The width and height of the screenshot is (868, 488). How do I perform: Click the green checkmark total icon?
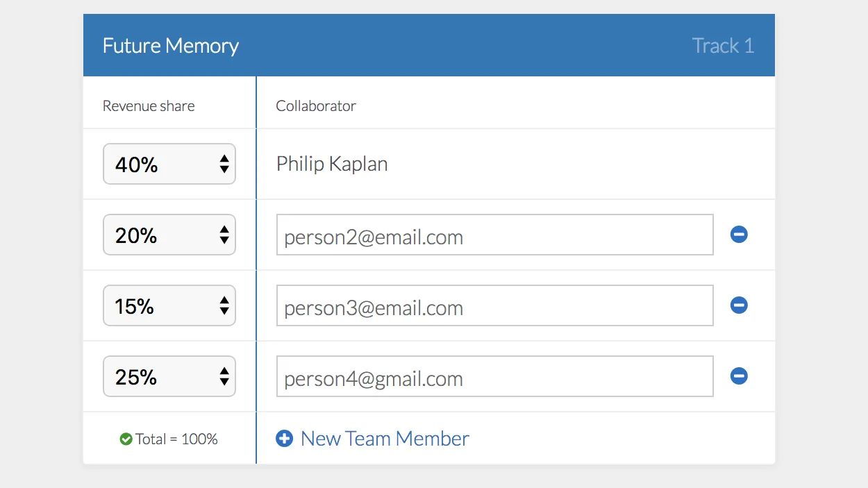coord(126,439)
